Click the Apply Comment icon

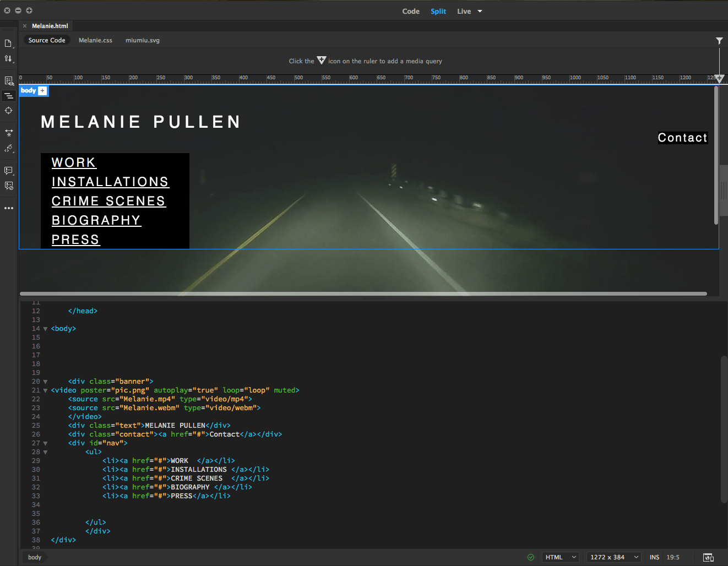tap(8, 171)
